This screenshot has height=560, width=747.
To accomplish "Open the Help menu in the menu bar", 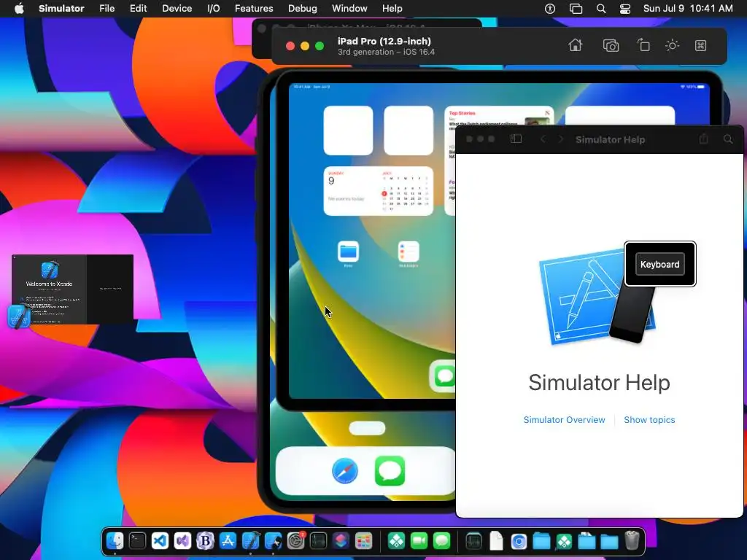I will [x=392, y=9].
